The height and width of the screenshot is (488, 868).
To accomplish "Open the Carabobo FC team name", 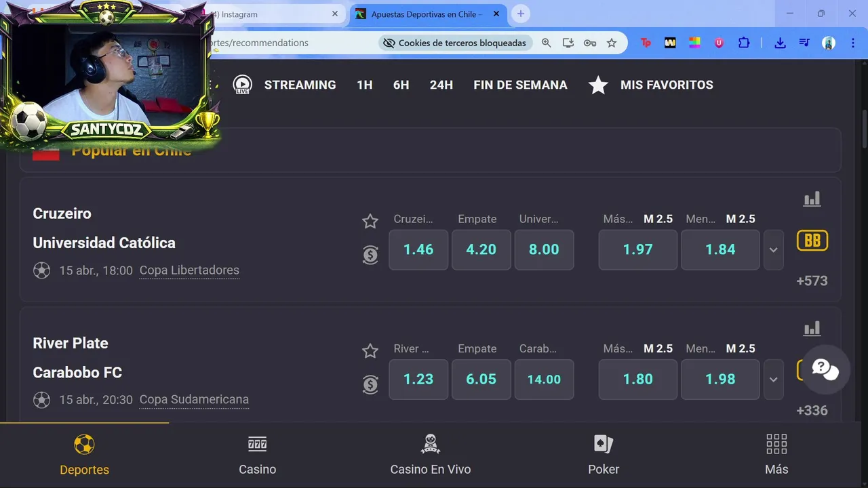I will pos(77,372).
